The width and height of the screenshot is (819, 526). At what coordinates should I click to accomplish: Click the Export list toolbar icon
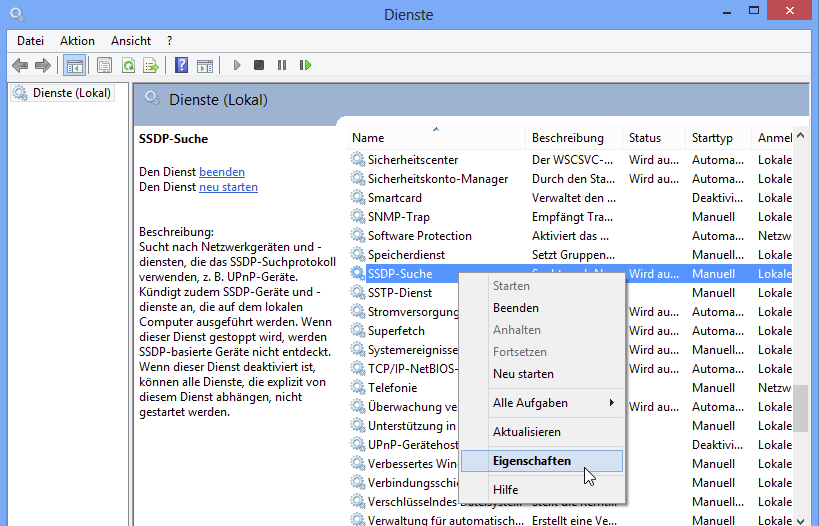tap(150, 66)
